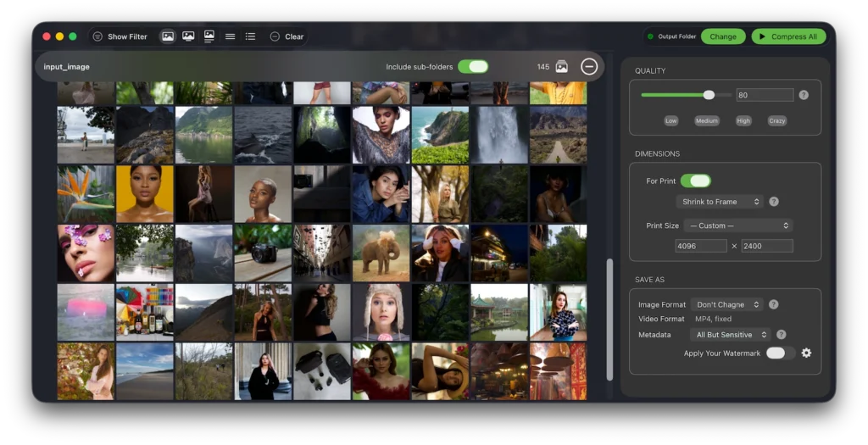Image resolution: width=868 pixels, height=445 pixels.
Task: Toggle Include sub-folders switch
Action: coord(473,66)
